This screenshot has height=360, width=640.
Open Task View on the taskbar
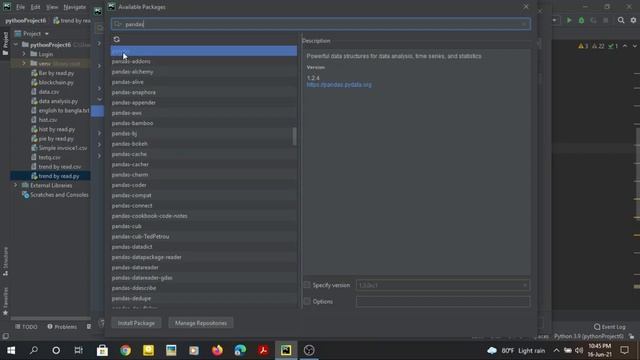tap(78, 350)
